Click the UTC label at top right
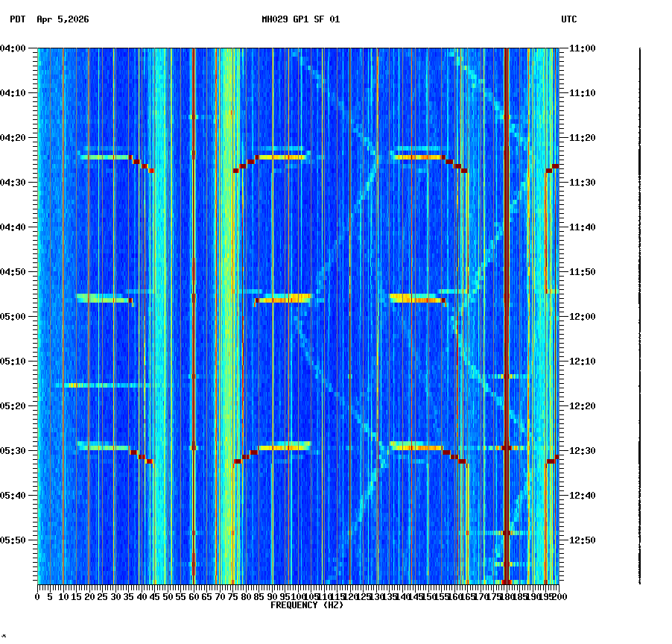 pyautogui.click(x=568, y=21)
